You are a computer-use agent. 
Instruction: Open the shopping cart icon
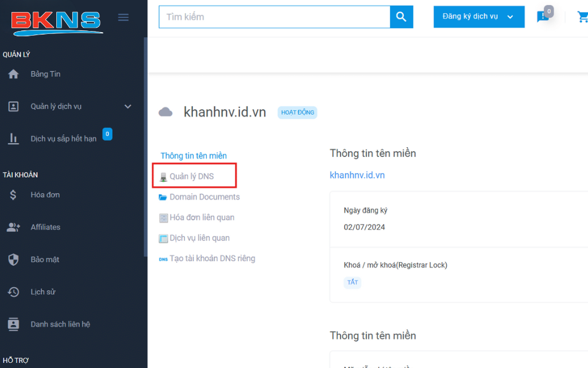[x=582, y=17]
